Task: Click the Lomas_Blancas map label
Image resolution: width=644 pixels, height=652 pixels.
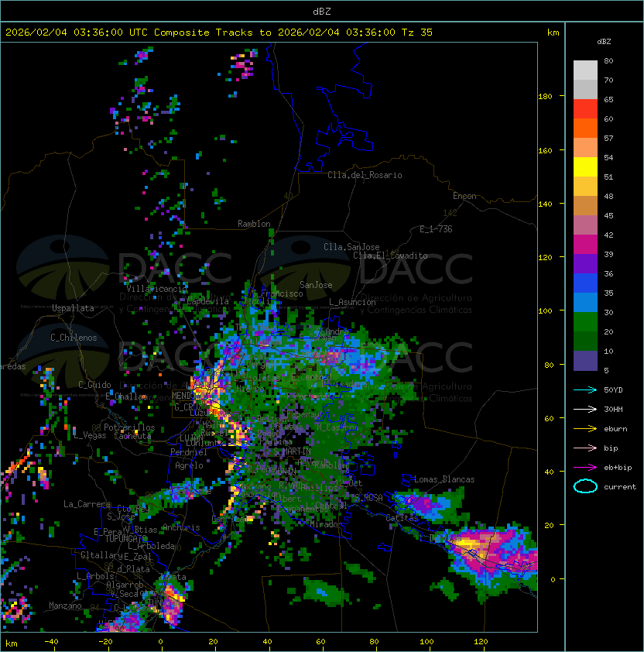Action: (444, 479)
